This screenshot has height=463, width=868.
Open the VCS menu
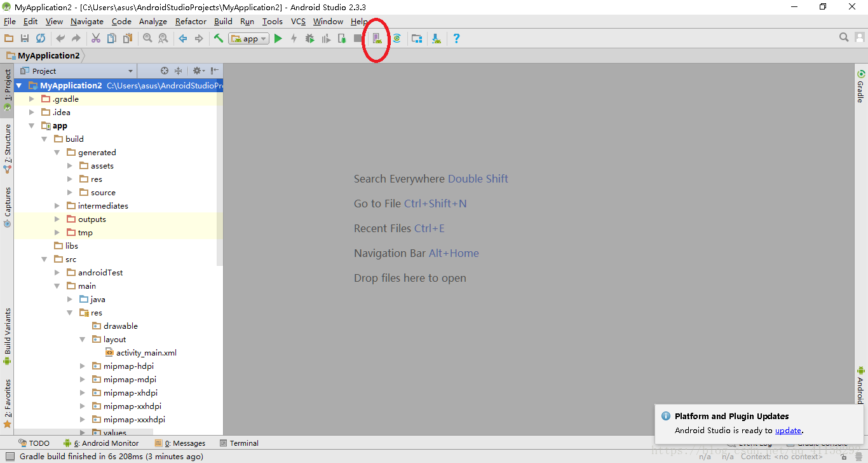[298, 21]
